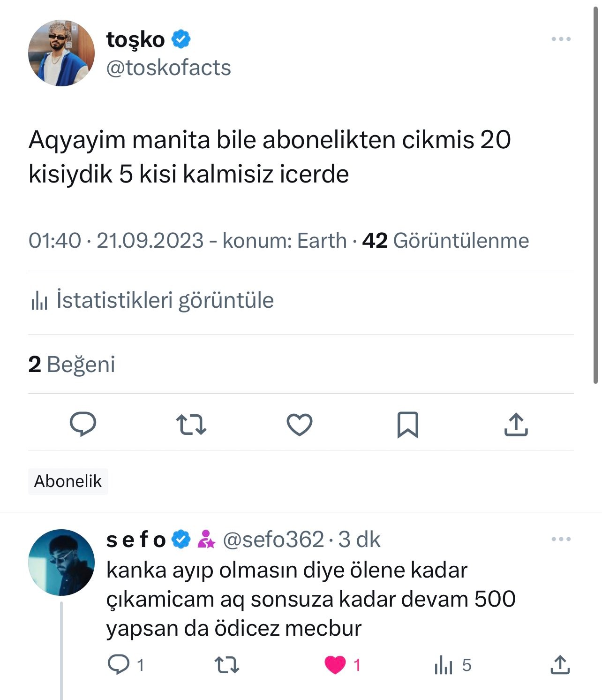602x700 pixels.
Task: Open the statistics bar chart icon
Action: pyautogui.click(x=39, y=301)
